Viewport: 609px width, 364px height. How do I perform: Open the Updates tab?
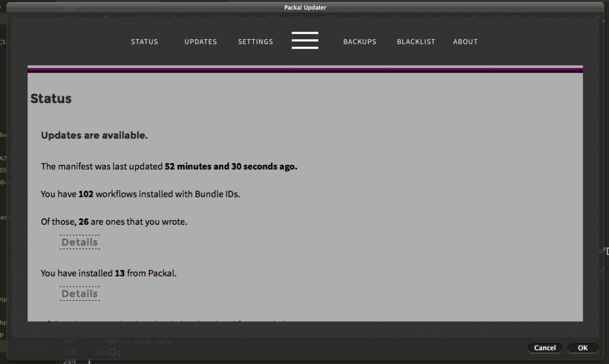click(x=200, y=42)
